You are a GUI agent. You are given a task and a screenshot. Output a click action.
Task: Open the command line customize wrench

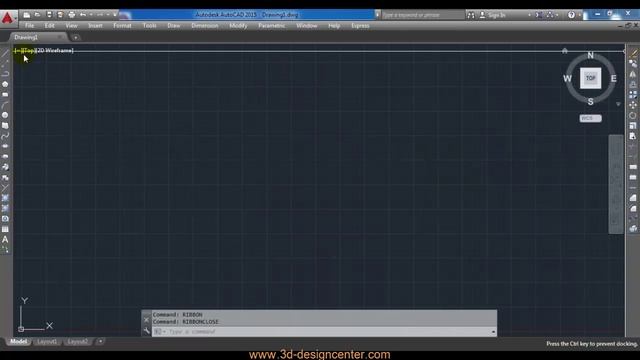coord(147,331)
